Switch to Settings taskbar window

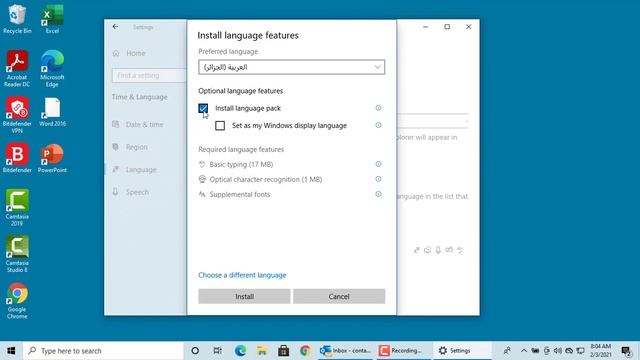point(462,351)
